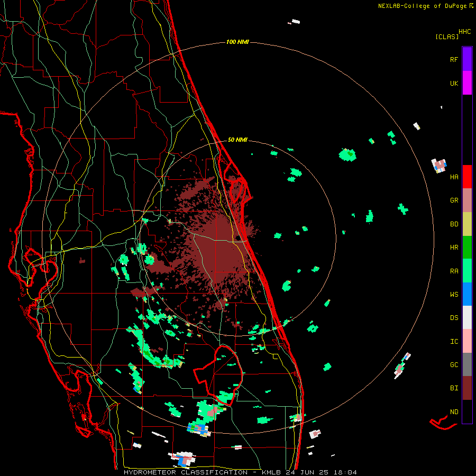Click the IC light pink legend swatch
The height and width of the screenshot is (476, 476).
[x=467, y=341]
